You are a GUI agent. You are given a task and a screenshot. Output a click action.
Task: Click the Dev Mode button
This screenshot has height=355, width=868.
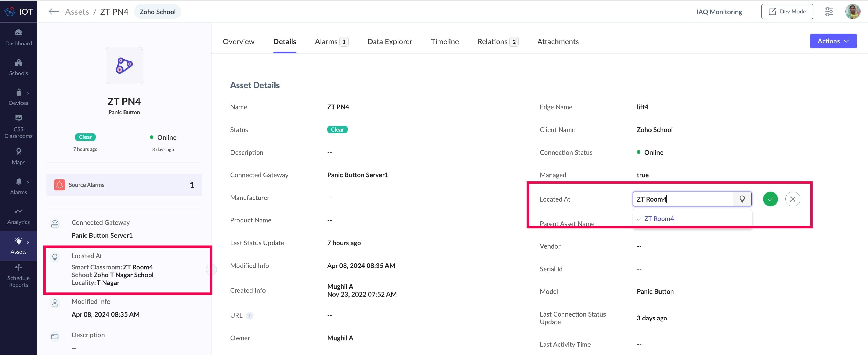(x=787, y=12)
